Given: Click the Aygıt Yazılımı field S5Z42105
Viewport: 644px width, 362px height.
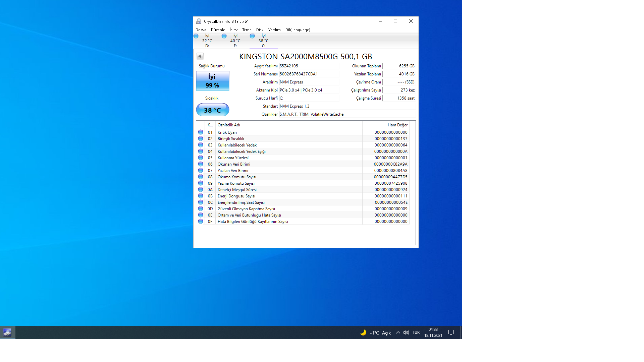Looking at the screenshot, I should pos(309,66).
